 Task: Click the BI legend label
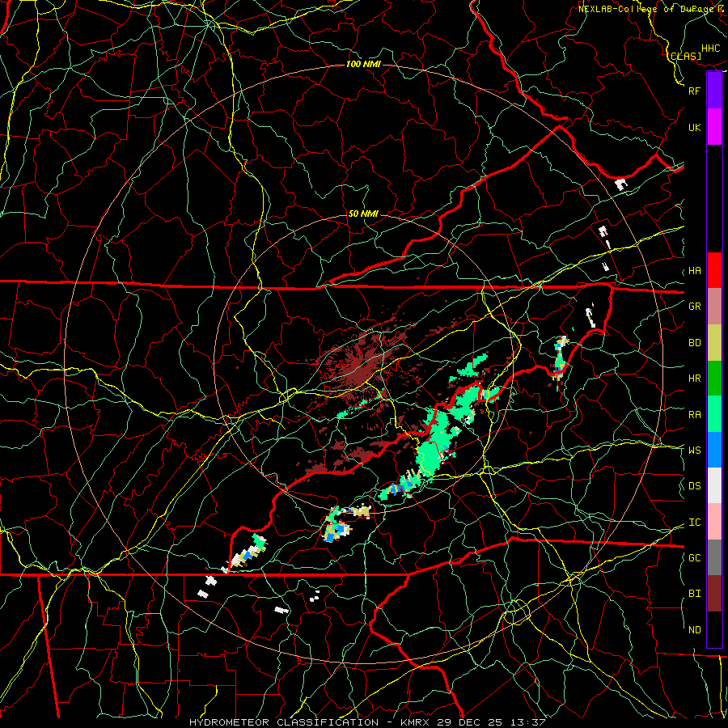694,594
